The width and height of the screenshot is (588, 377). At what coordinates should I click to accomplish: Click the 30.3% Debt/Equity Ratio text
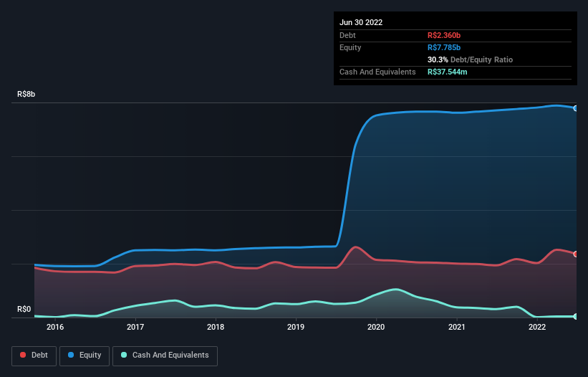coord(470,59)
